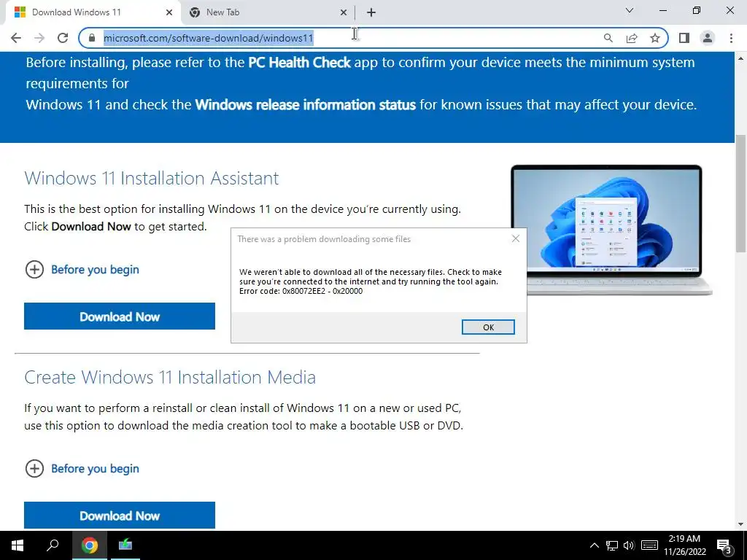Open the Windows Start menu

click(18, 545)
